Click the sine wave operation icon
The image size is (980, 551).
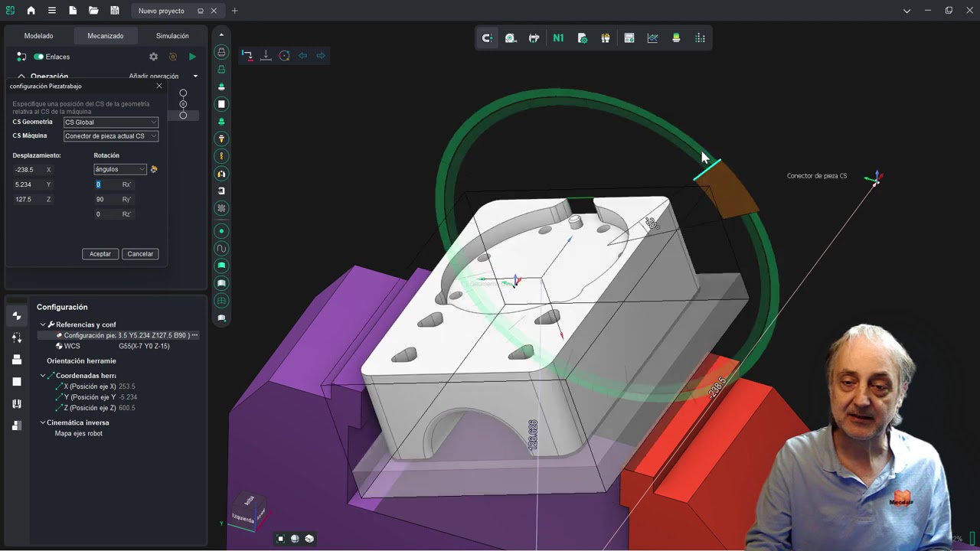click(221, 248)
